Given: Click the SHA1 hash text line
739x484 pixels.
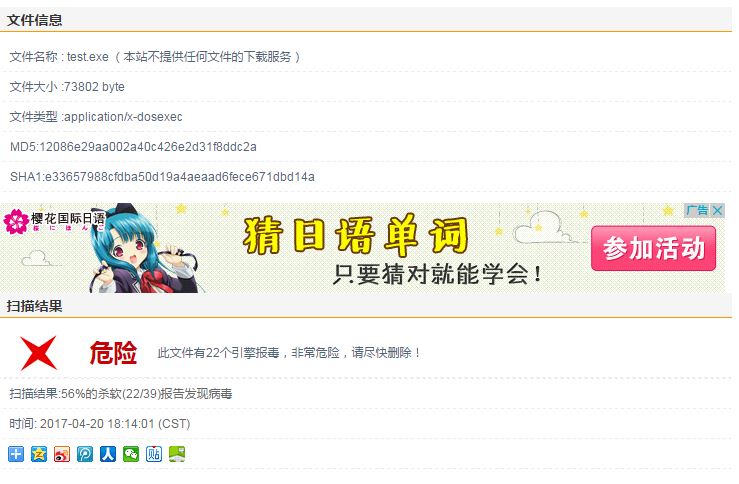Looking at the screenshot, I should click(x=163, y=177).
